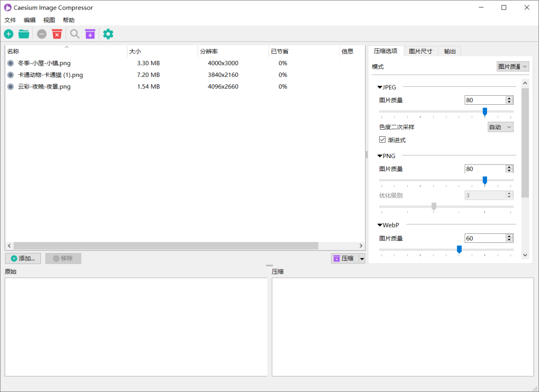Click the file list horizontal scrollbar thumb
Screen dimensions: 539x392
(x=166, y=246)
